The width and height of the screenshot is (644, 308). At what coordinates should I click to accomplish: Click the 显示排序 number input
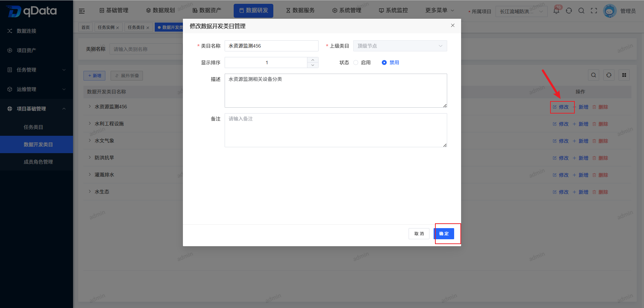point(266,63)
